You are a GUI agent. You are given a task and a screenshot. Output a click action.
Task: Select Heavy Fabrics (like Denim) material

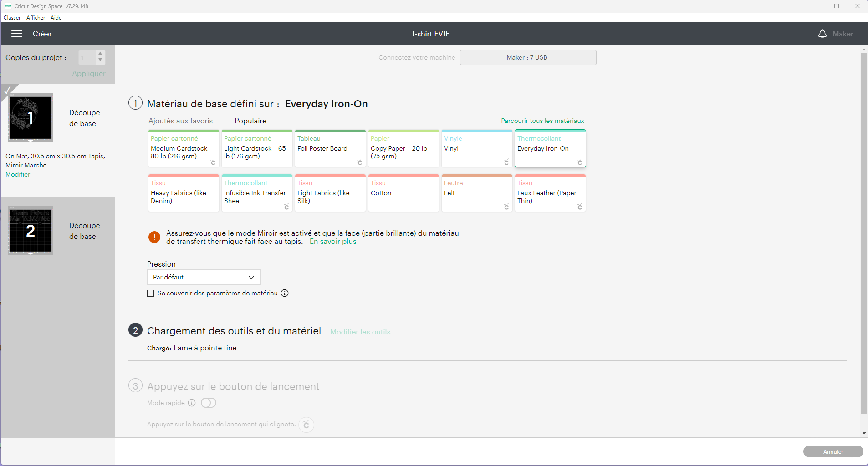coord(184,193)
